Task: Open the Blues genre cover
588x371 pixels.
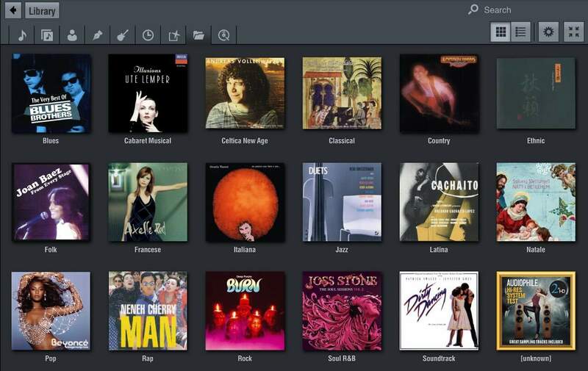Action: [x=51, y=93]
